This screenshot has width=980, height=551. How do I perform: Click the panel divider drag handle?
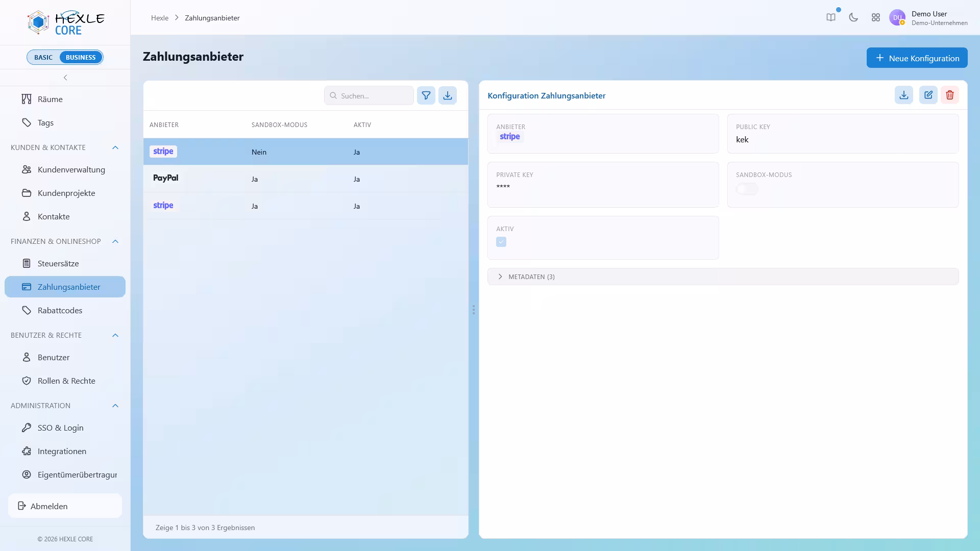click(x=474, y=310)
